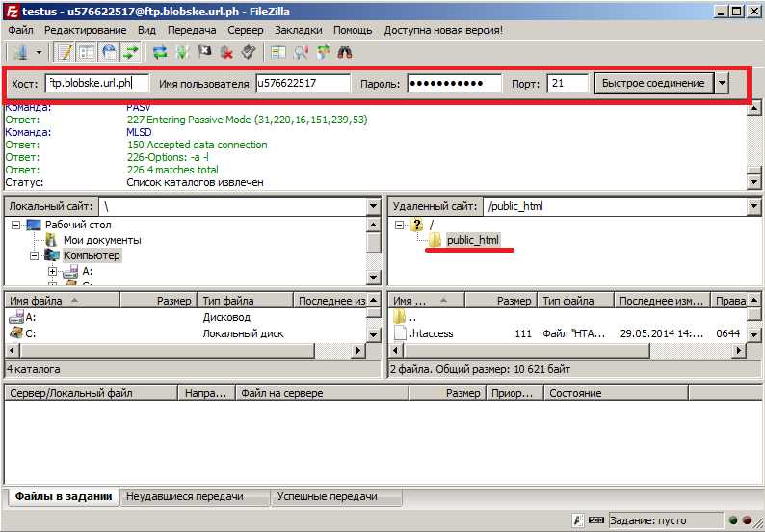The image size is (765, 532).
Task: Click the status bar 500 speed-limit icon
Action: [596, 520]
